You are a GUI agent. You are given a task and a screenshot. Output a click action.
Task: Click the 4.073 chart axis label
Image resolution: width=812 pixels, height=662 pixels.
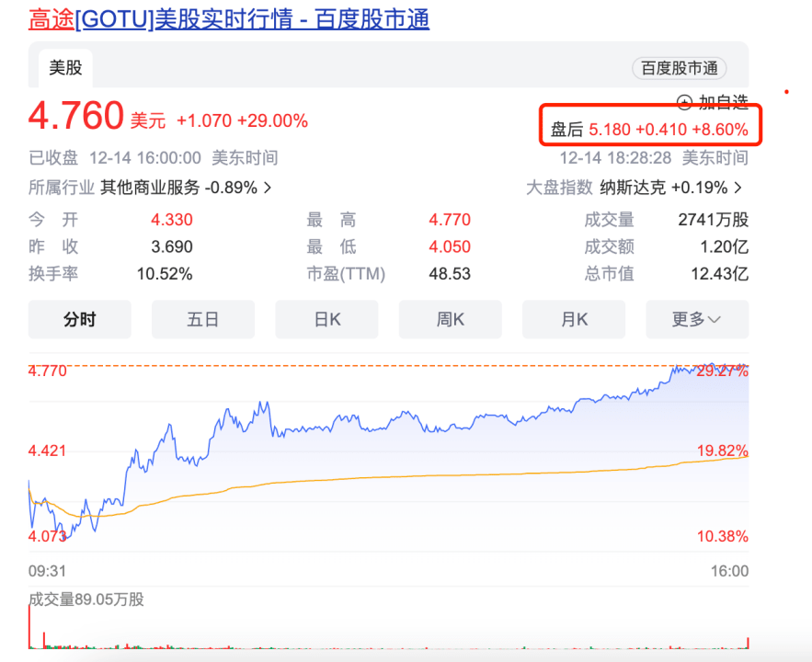coord(48,536)
